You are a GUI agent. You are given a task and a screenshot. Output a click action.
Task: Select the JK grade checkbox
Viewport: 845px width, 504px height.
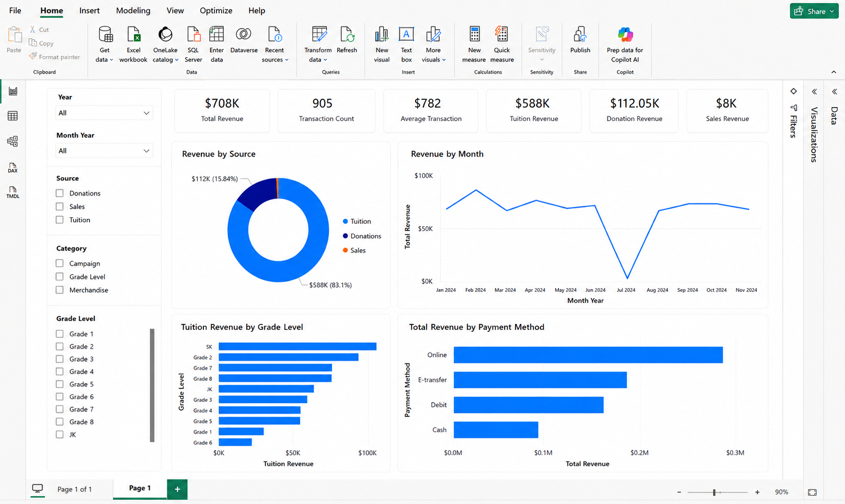pos(60,434)
